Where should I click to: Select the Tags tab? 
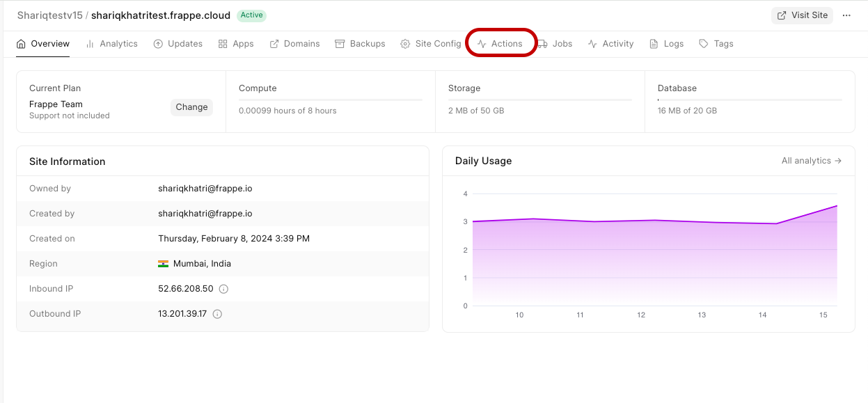click(x=716, y=44)
